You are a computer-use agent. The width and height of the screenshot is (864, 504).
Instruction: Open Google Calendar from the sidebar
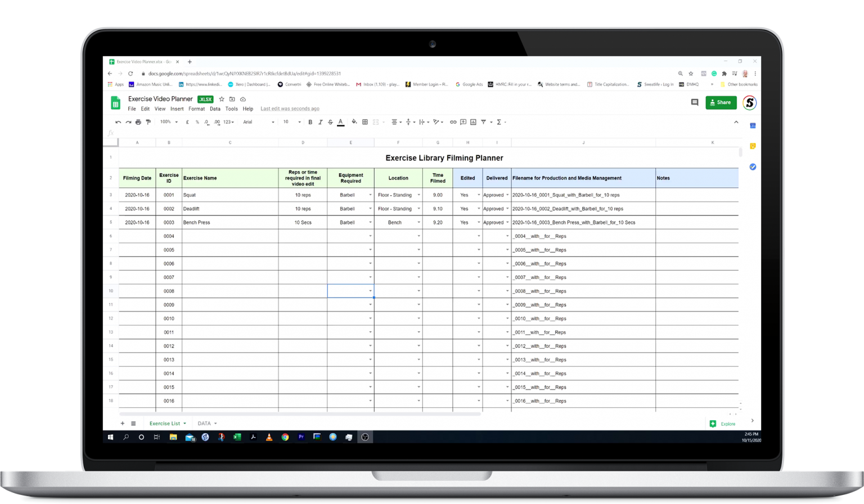click(752, 126)
